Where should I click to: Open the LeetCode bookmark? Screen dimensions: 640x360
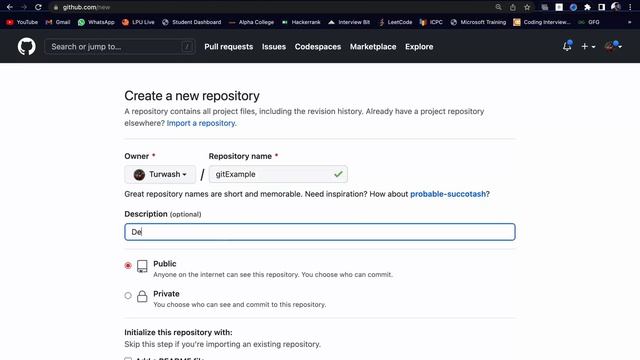(x=396, y=22)
